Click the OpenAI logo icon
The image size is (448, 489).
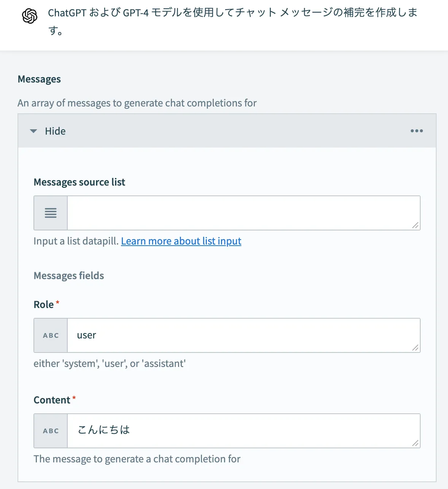(30, 16)
